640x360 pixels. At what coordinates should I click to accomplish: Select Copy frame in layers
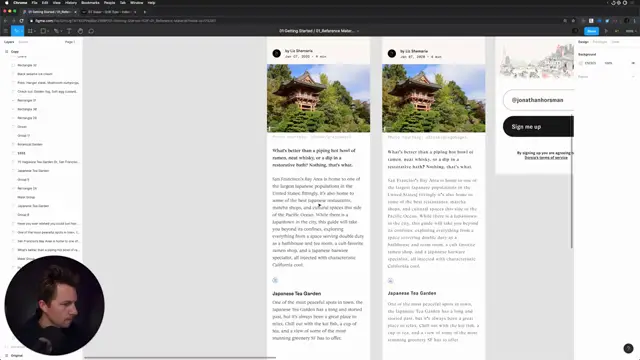tap(15, 51)
